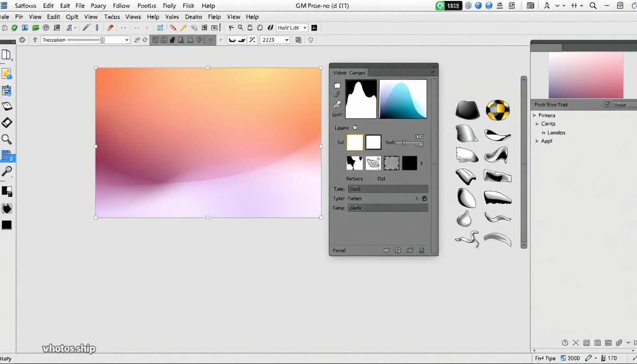
Task: Open the bottom Teing dropdown in panel
Action: pos(388,208)
